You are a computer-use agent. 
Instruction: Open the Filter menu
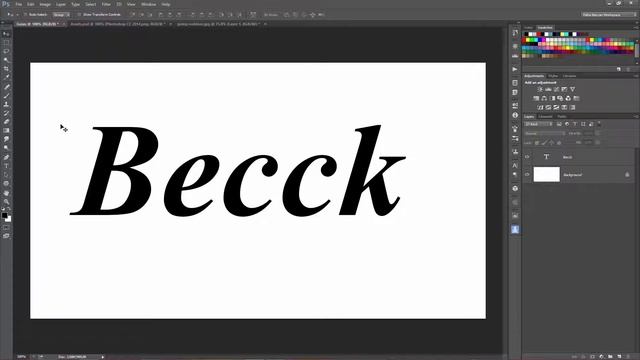click(106, 4)
